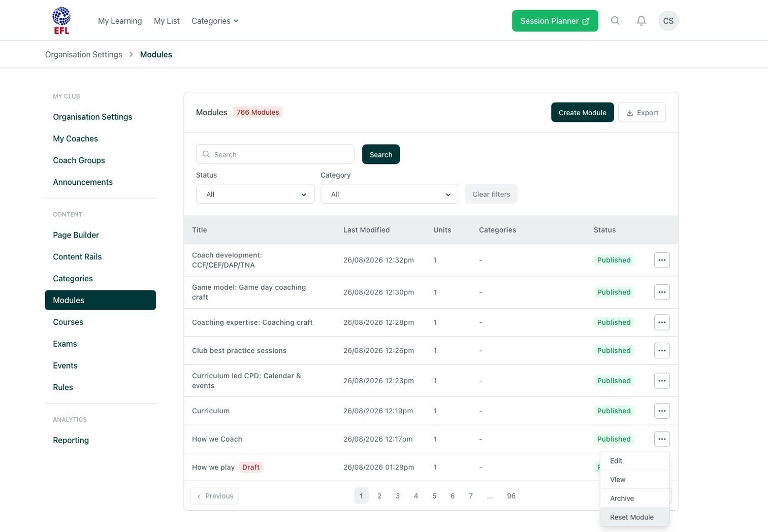Choose View from the row menu
Viewport: 768px width, 532px height.
click(x=635, y=480)
